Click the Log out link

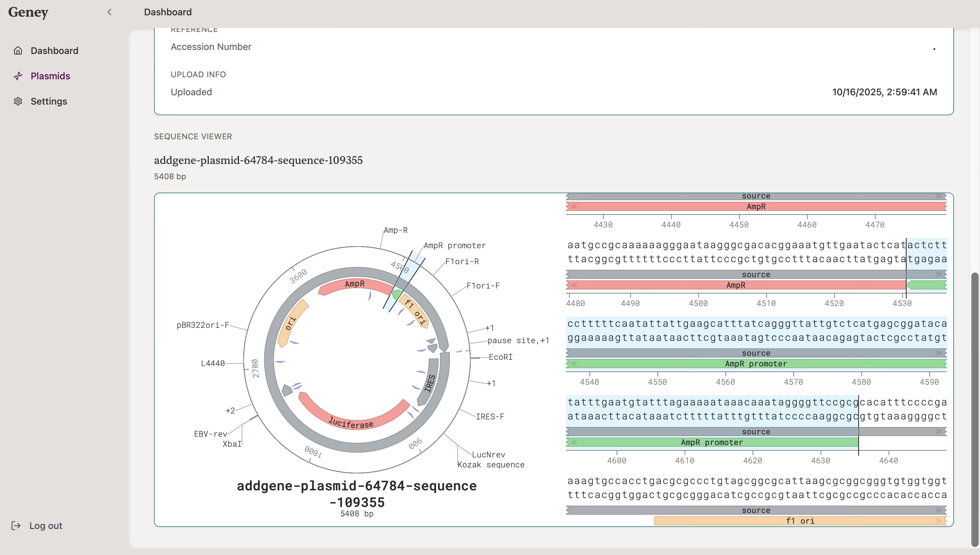45,526
